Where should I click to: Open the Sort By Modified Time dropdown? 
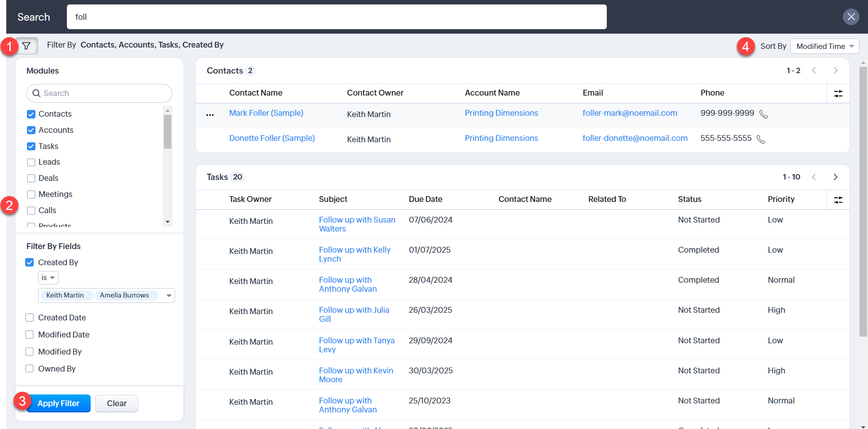(x=824, y=46)
